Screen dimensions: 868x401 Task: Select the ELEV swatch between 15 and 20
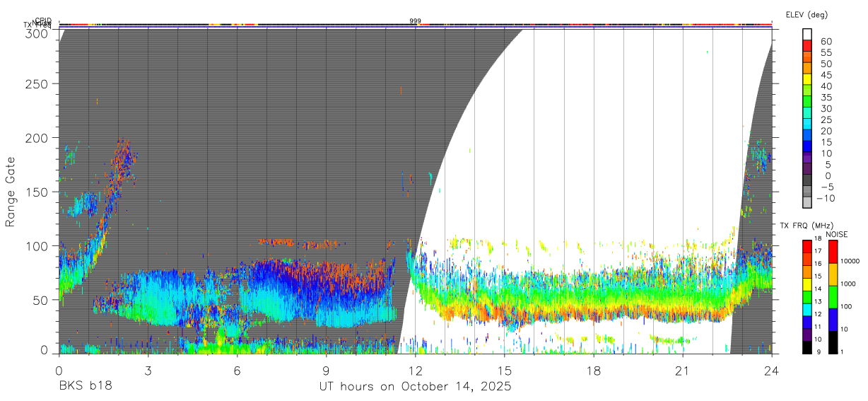808,136
